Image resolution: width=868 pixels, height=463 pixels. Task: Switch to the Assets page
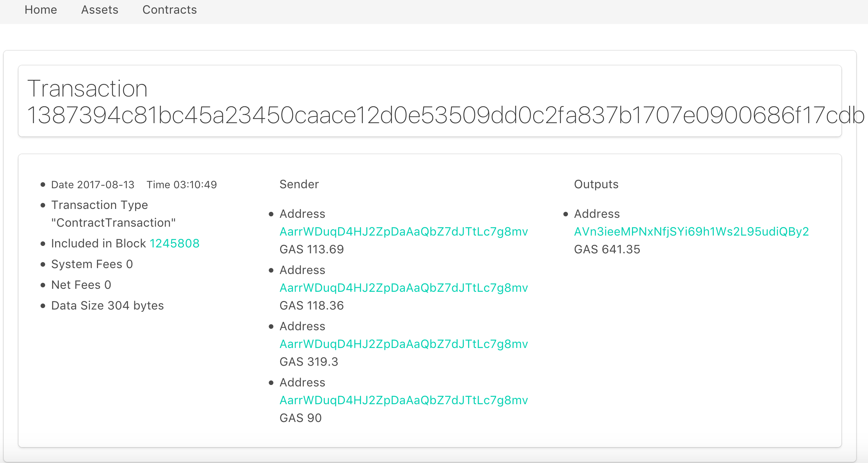[x=100, y=10]
